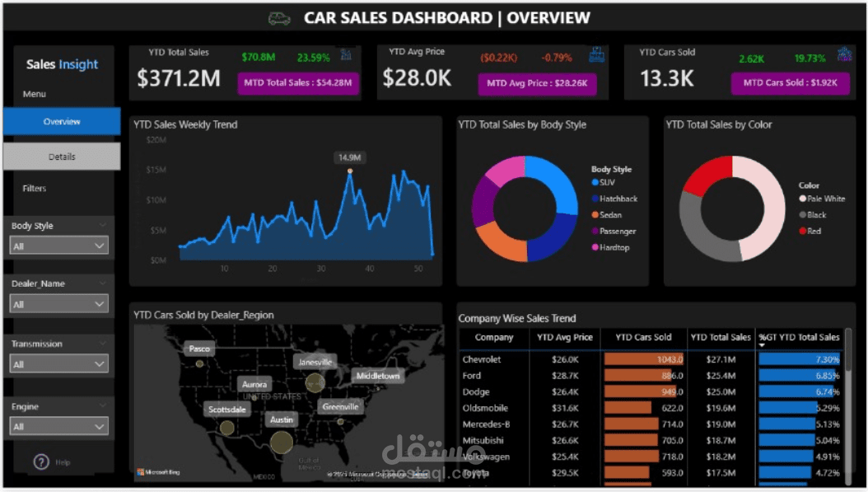Collapse the Engine slicer header chevron

tap(102, 405)
